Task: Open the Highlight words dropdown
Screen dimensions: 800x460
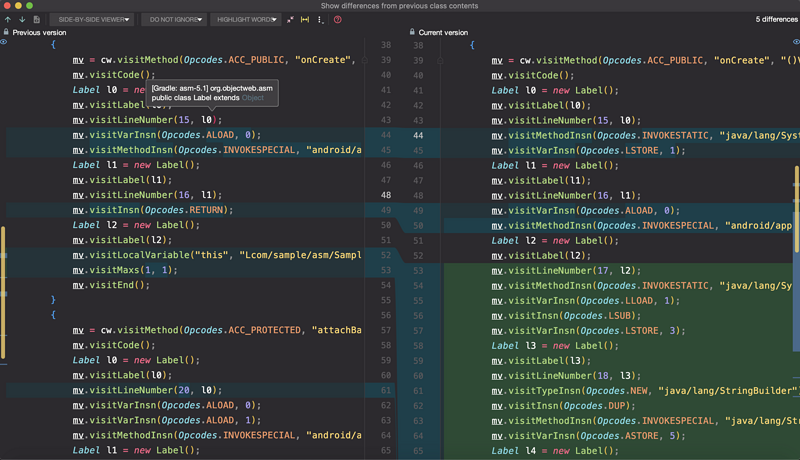Action: (x=246, y=19)
